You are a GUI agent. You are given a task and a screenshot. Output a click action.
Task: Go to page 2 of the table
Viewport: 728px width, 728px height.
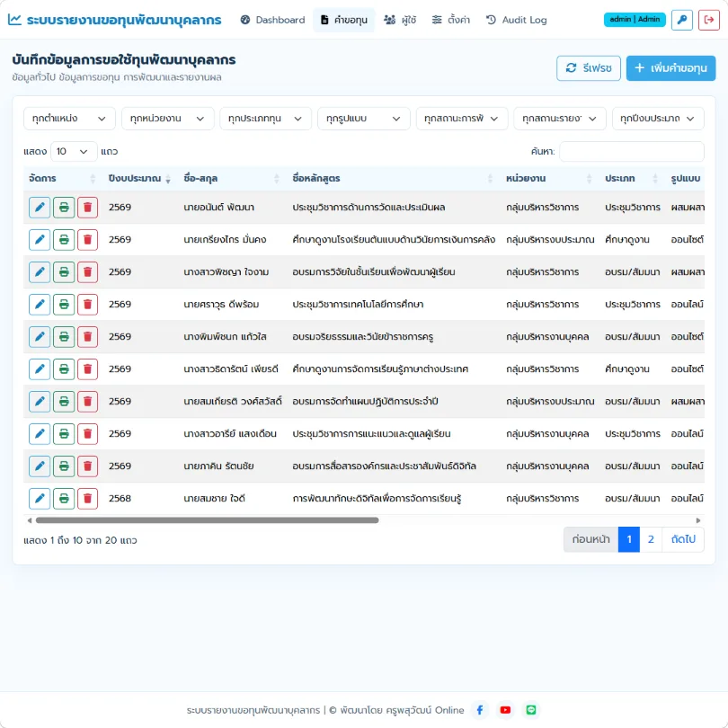click(651, 539)
